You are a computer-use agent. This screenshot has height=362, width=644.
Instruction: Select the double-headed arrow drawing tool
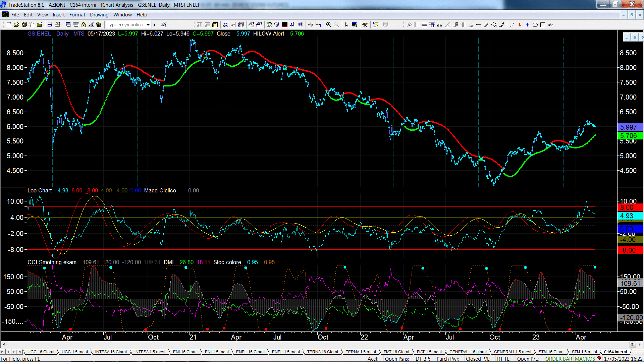tap(478, 24)
